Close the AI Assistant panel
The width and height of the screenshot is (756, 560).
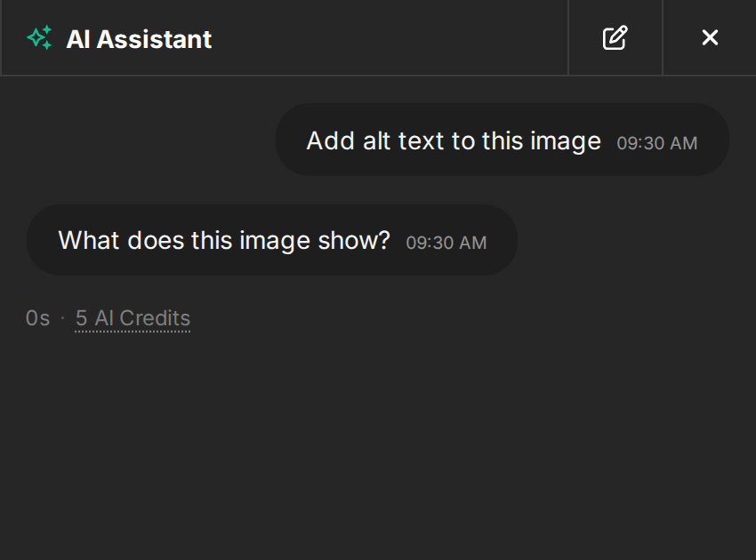[710, 37]
